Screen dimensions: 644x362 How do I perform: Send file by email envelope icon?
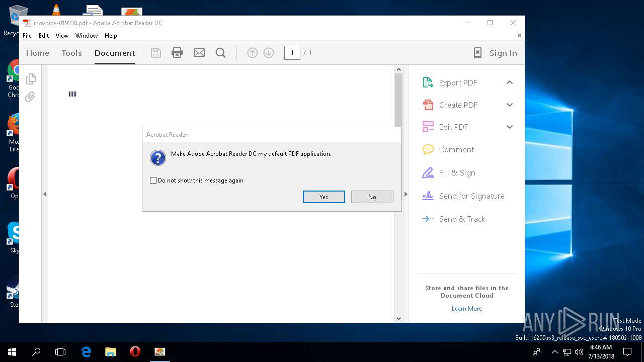[199, 53]
